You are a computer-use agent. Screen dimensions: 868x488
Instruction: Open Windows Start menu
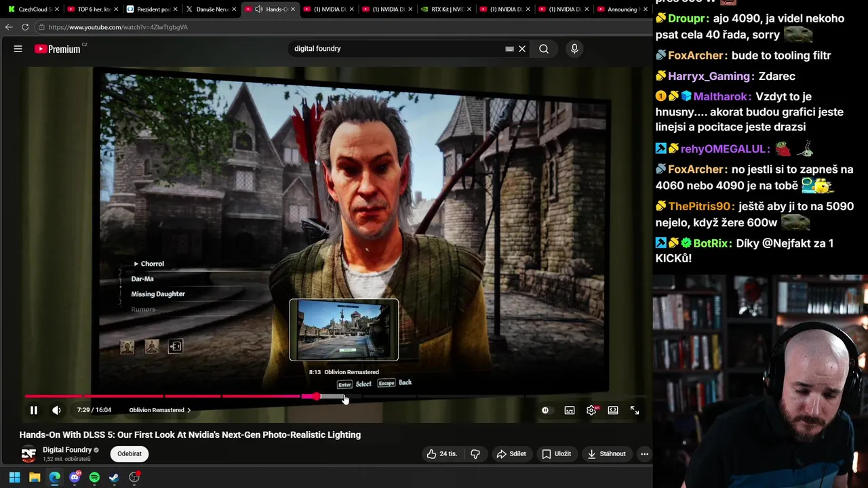pos(14,477)
